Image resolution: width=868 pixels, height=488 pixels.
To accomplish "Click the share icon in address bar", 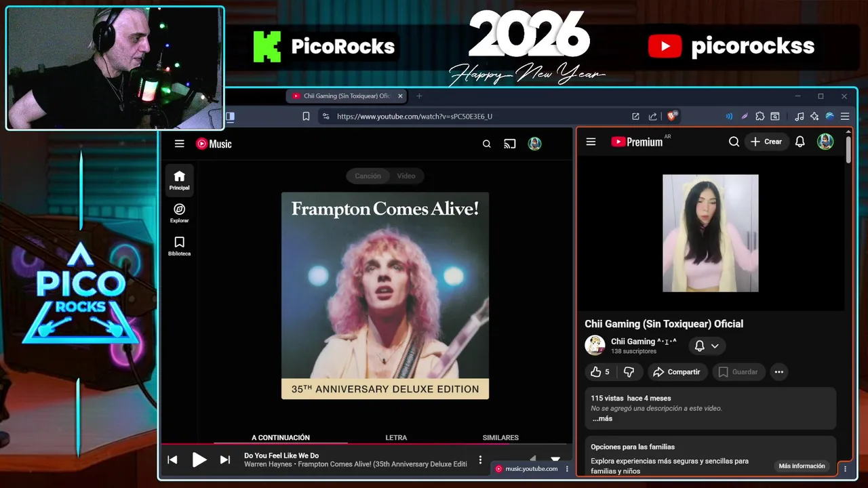I will pyautogui.click(x=652, y=117).
